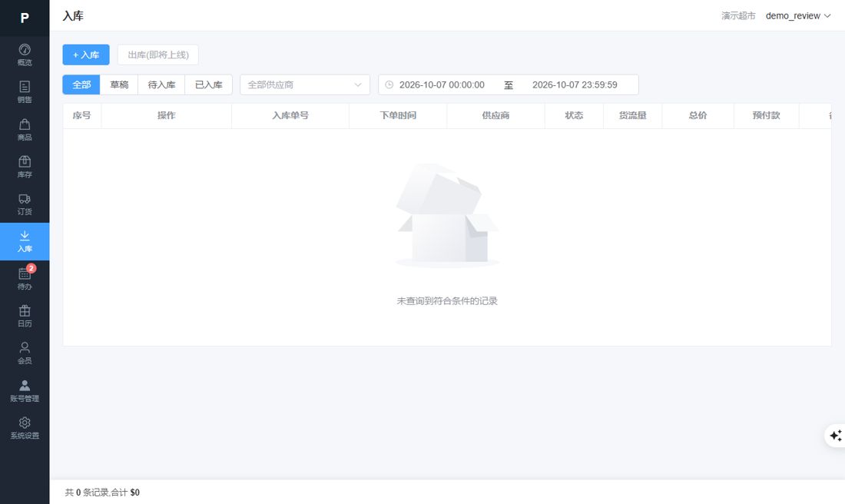Select the 全部 filter tab
This screenshot has height=504, width=845.
coord(81,85)
